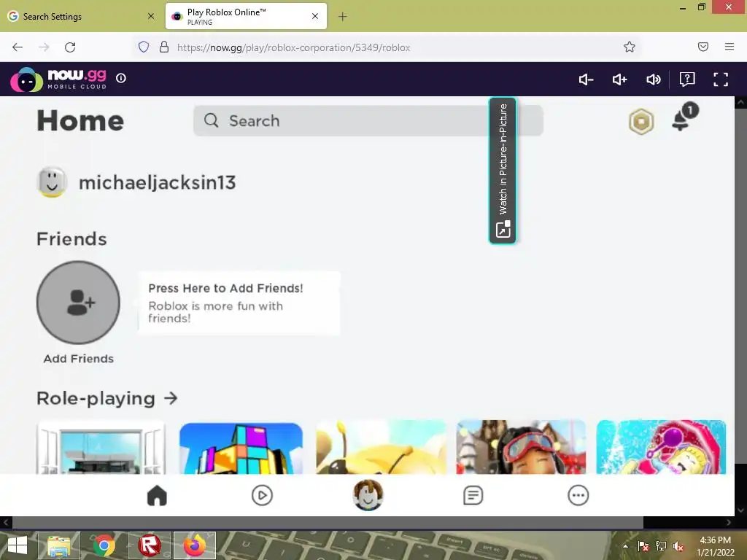Lower volume with the now.gg volume-down icon
Viewport: 747px width, 560px height.
tap(586, 79)
